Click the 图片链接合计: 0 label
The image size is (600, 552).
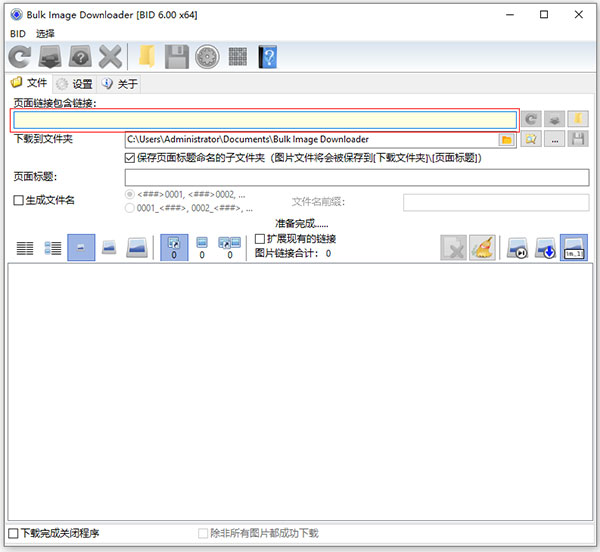pyautogui.click(x=293, y=253)
